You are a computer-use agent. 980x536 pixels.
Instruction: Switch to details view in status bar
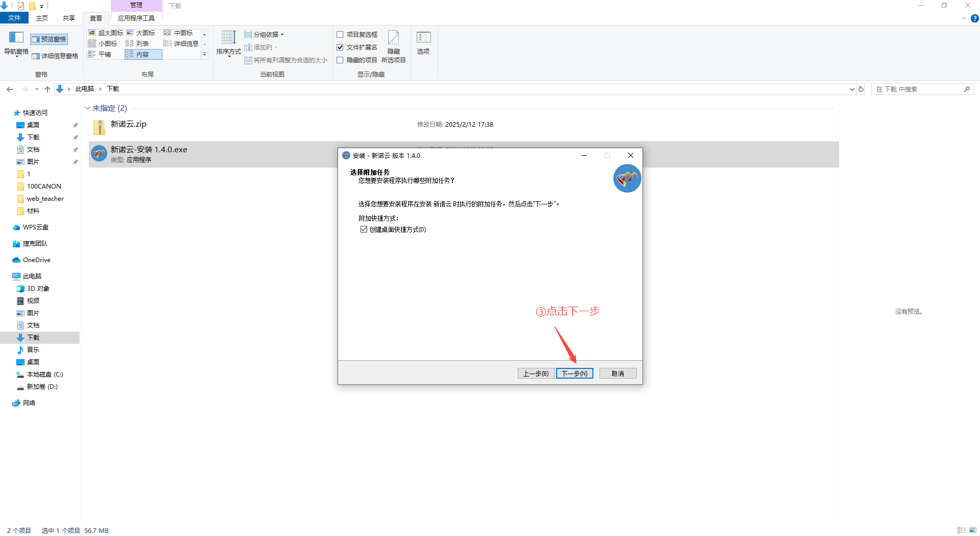tap(962, 530)
